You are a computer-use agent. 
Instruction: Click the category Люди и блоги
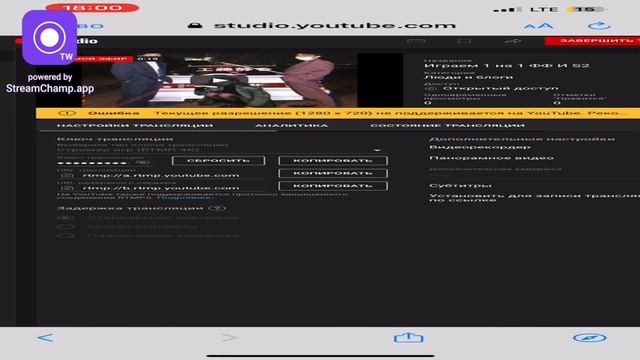(469, 77)
